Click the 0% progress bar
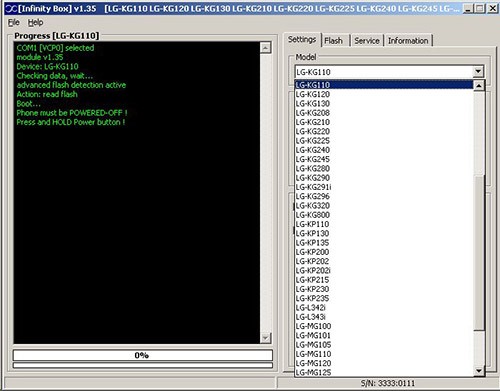 [143, 355]
